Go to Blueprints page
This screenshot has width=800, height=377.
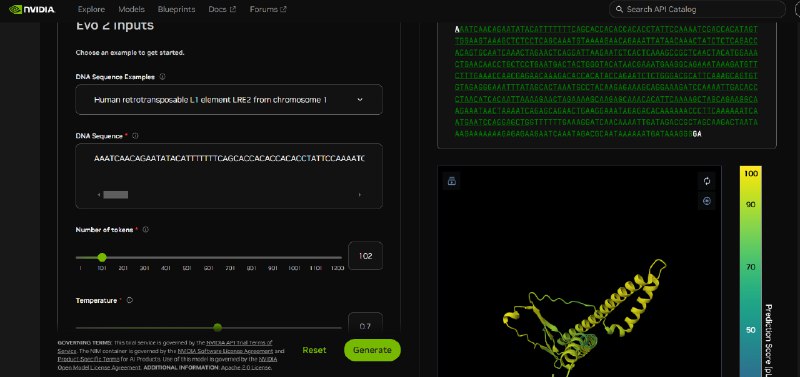pyautogui.click(x=177, y=9)
